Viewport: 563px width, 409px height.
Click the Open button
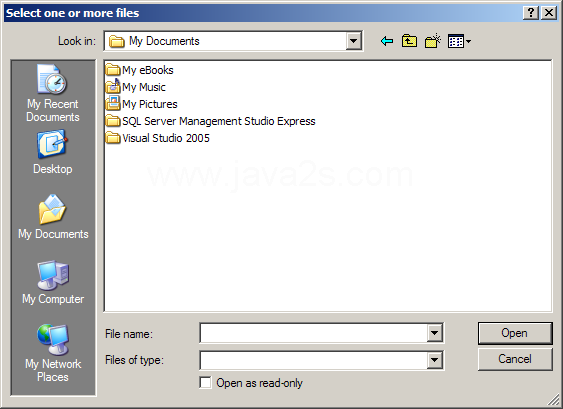(515, 333)
